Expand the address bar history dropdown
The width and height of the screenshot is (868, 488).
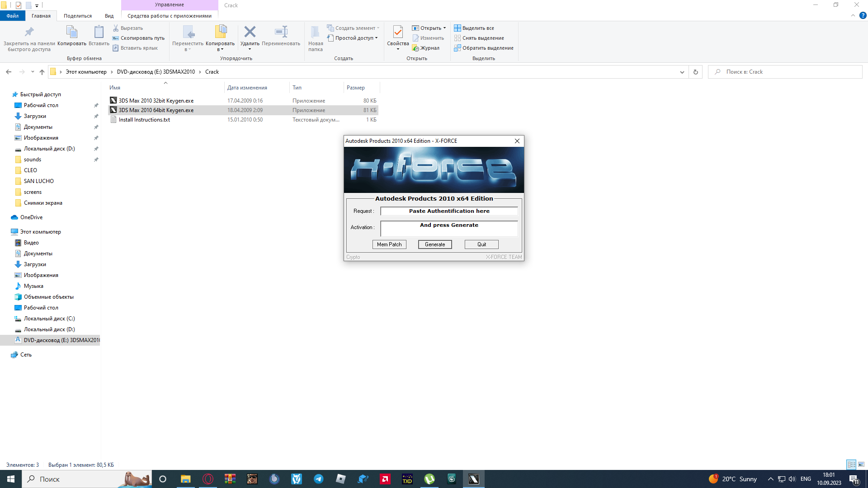click(x=682, y=72)
